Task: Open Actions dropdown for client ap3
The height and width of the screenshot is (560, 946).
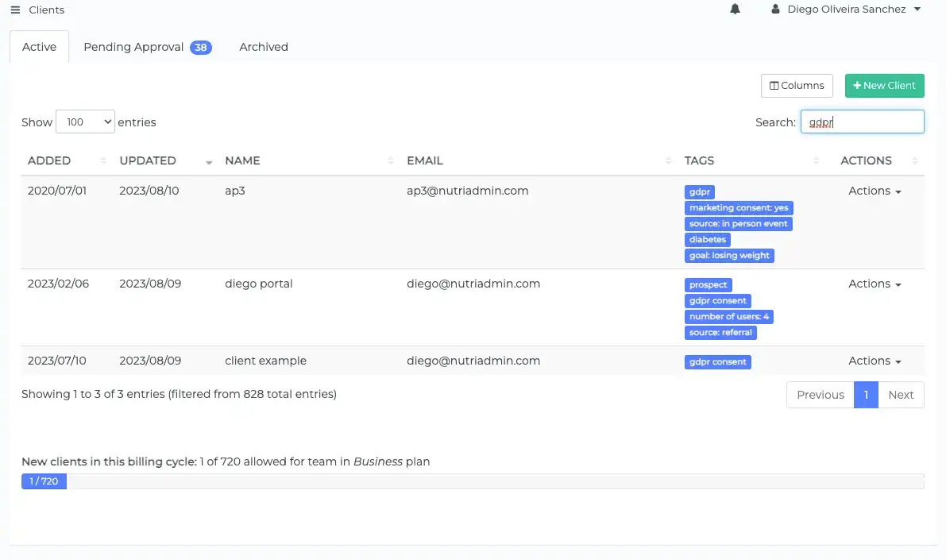Action: (874, 191)
